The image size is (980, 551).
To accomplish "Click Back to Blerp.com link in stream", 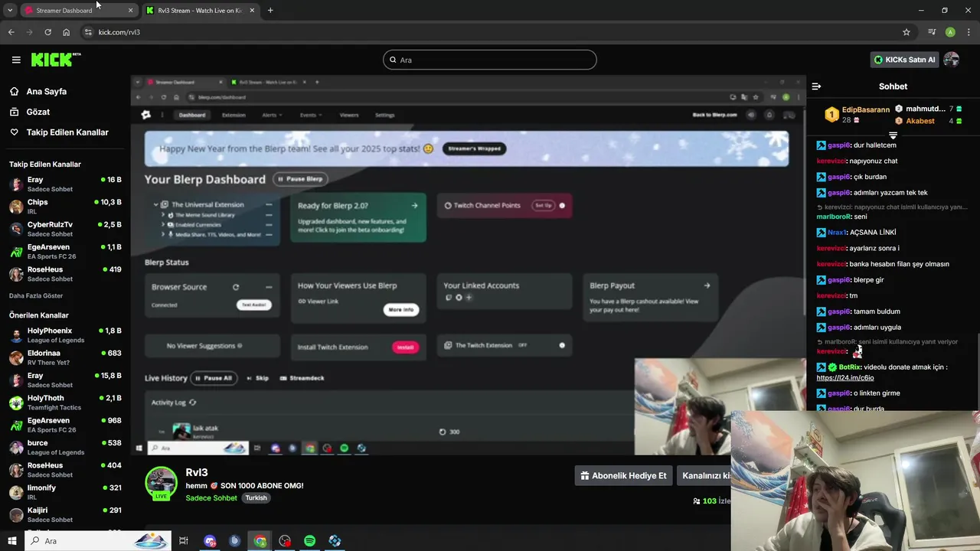I will click(x=714, y=115).
